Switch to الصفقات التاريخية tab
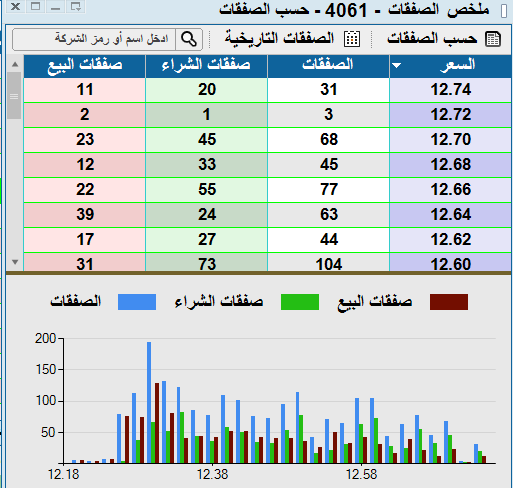513x488 pixels. pos(279,39)
